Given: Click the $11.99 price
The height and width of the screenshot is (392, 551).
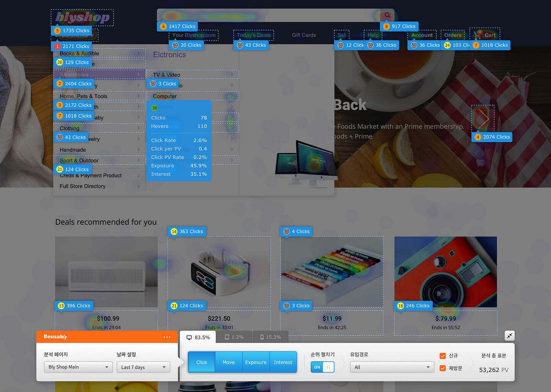Looking at the screenshot, I should tap(332, 318).
